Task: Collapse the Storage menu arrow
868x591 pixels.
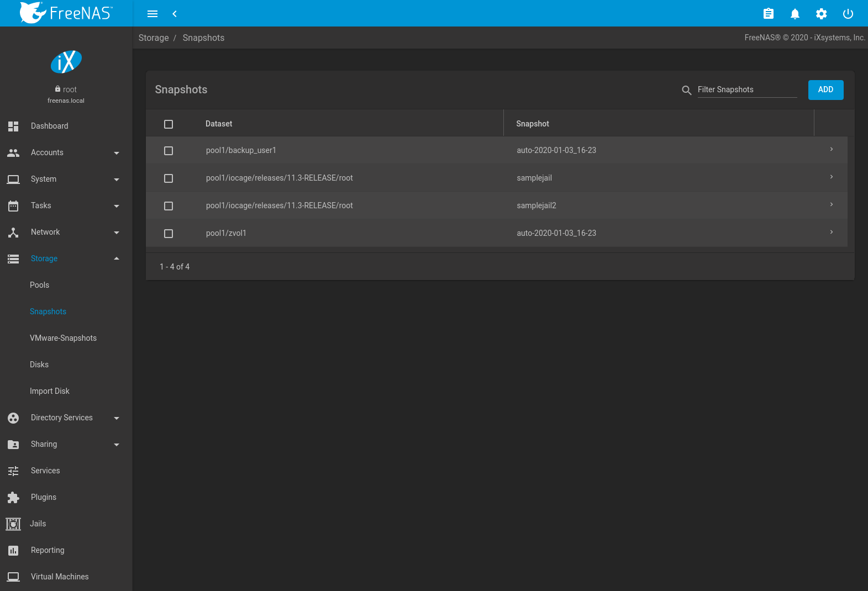Action: (x=116, y=258)
